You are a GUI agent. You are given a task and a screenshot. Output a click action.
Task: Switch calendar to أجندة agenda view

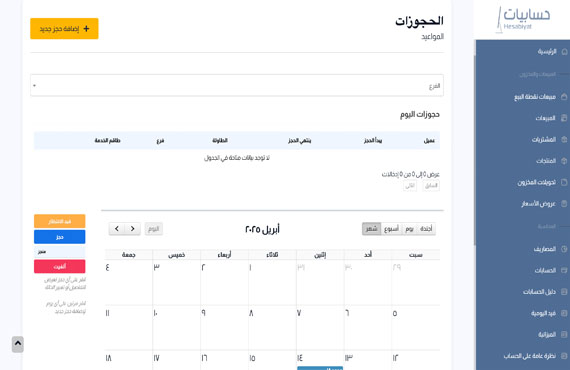426,229
